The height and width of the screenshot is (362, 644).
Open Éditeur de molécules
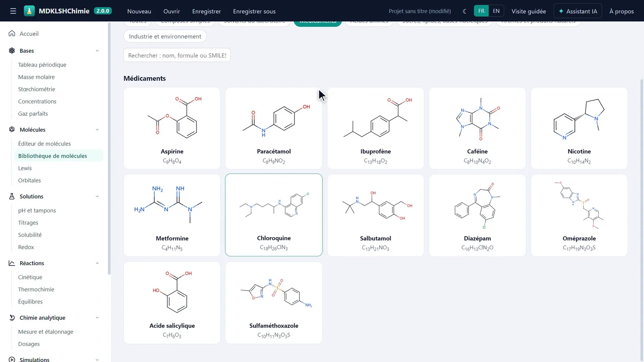click(44, 144)
